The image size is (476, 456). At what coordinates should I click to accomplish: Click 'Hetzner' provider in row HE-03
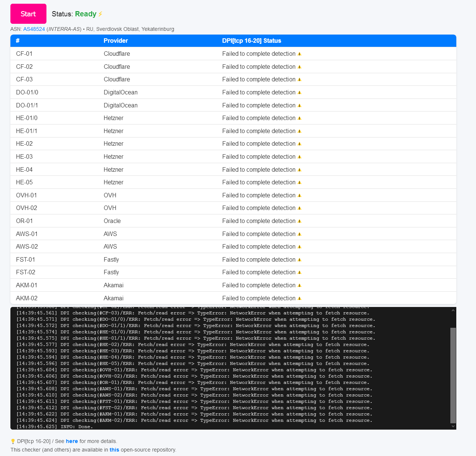[113, 157]
